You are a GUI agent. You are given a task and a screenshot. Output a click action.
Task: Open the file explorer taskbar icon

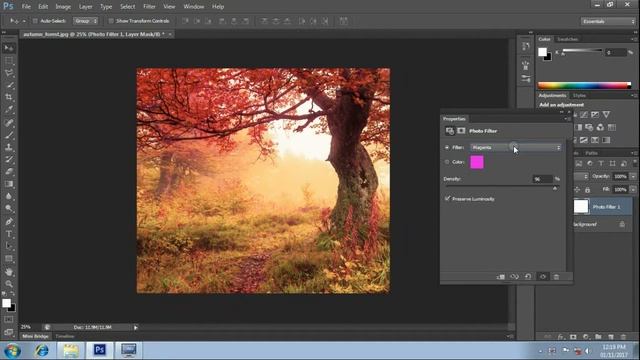(x=71, y=350)
